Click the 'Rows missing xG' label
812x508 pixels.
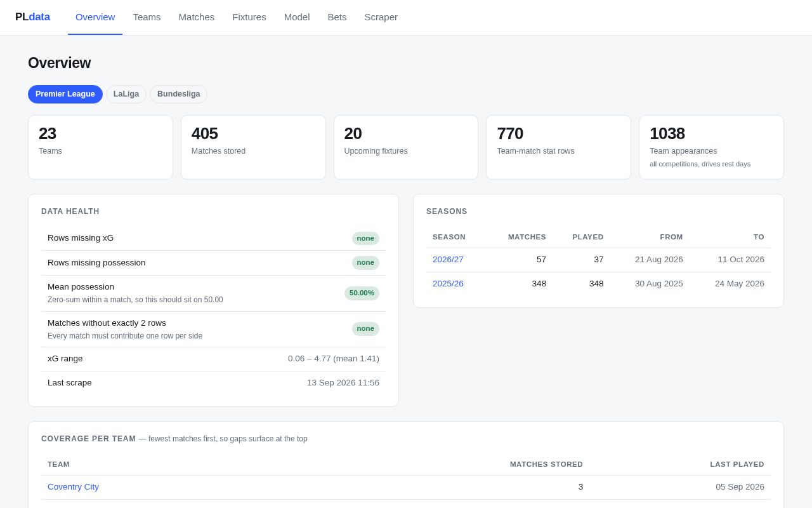[x=81, y=238]
